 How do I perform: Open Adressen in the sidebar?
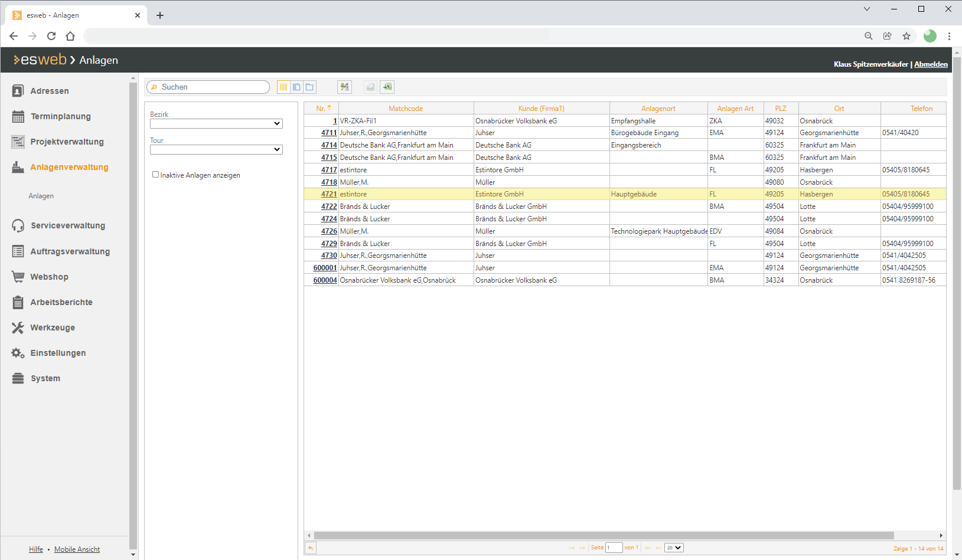[50, 91]
